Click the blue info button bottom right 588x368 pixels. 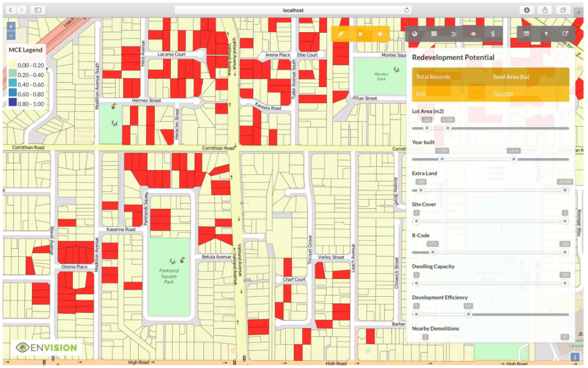point(575,356)
